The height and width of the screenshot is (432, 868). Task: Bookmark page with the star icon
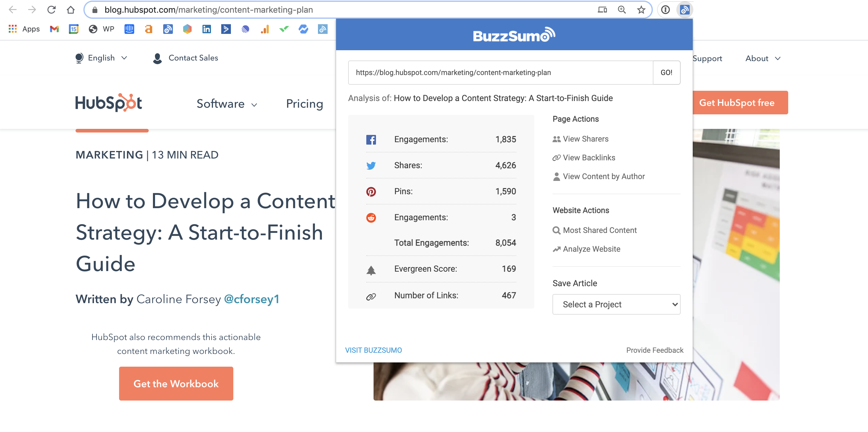(x=641, y=10)
